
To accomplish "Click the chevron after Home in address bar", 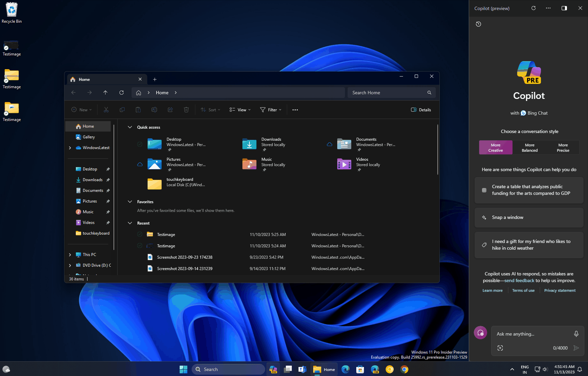I will [x=176, y=93].
